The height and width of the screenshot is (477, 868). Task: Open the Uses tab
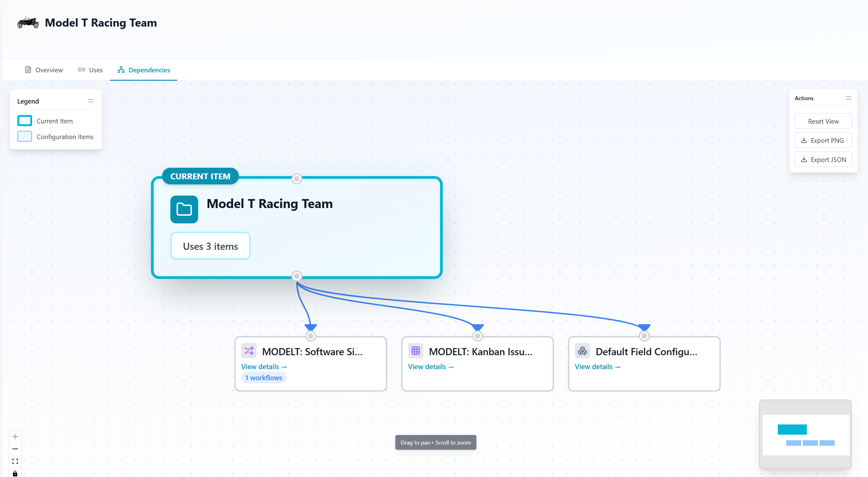click(x=90, y=70)
